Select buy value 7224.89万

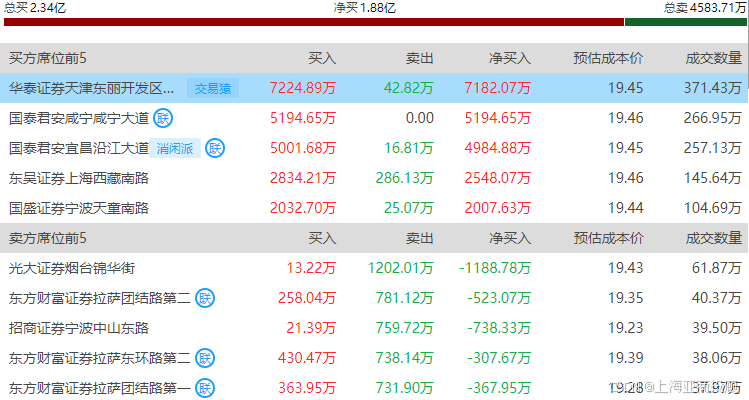(303, 88)
